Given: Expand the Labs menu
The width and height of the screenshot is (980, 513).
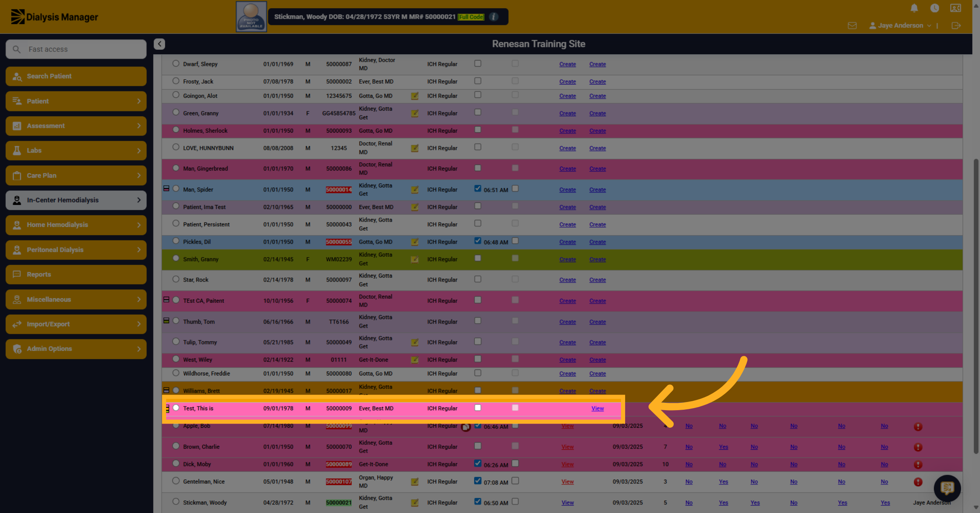Looking at the screenshot, I should click(x=76, y=151).
